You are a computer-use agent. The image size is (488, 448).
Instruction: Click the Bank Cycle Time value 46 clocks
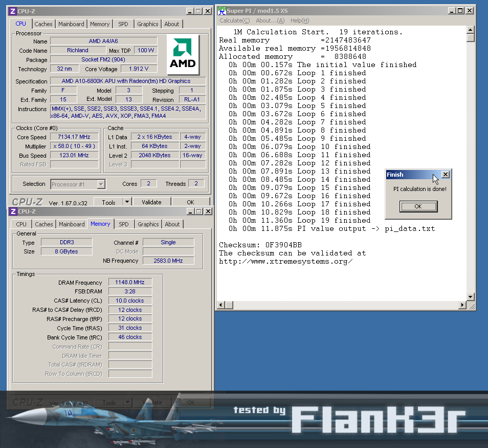pos(130,337)
